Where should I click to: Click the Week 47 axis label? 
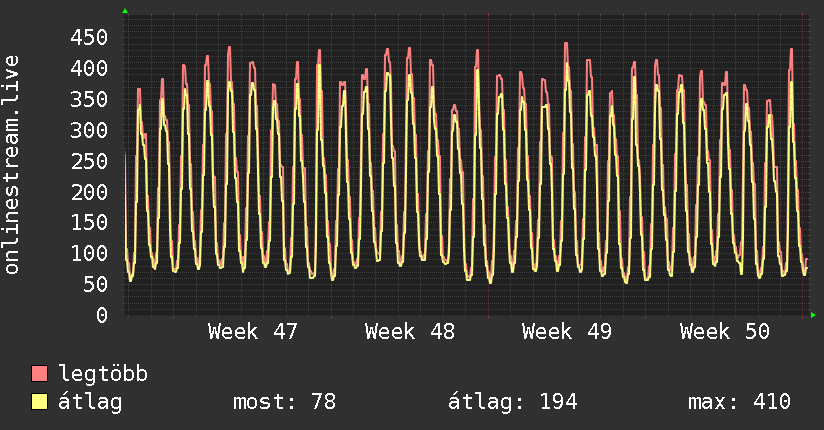click(253, 332)
